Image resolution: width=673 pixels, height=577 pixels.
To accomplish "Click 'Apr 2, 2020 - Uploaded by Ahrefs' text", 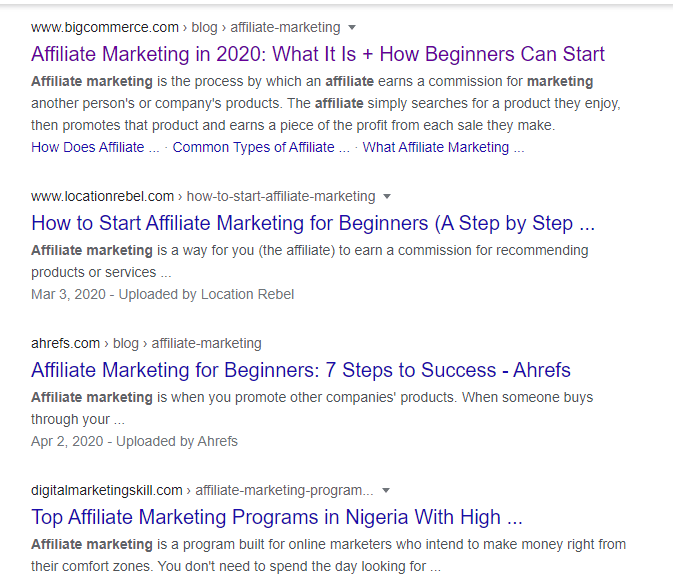I will coord(134,441).
